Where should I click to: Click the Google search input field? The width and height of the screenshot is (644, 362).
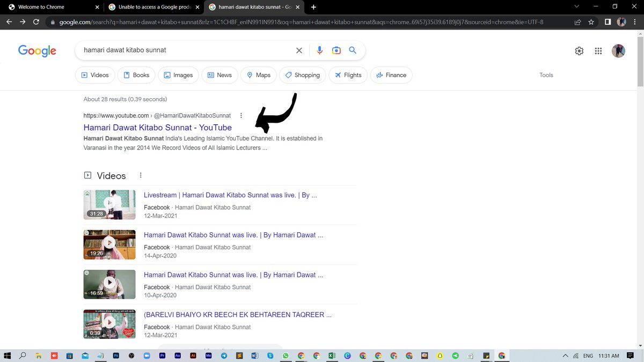coord(185,50)
